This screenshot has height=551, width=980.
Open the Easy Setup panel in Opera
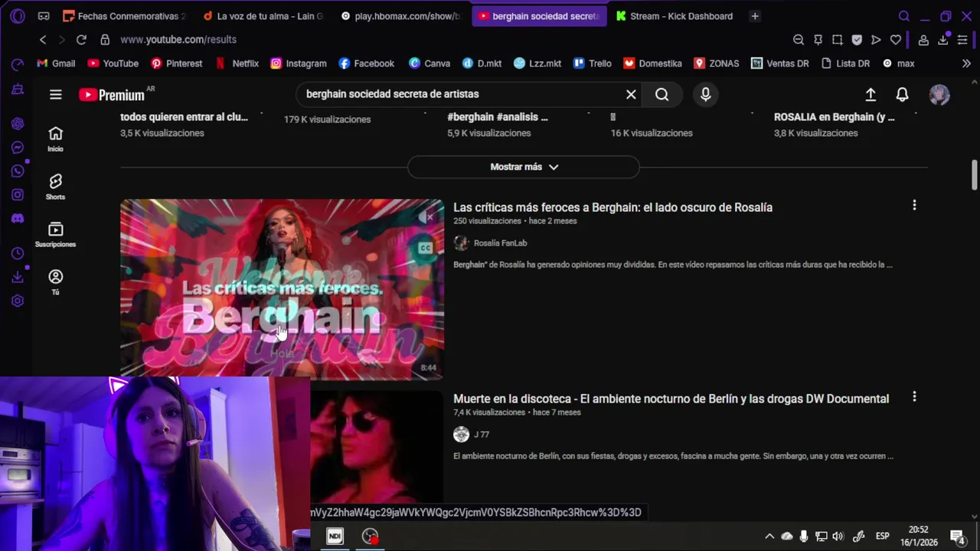[962, 40]
